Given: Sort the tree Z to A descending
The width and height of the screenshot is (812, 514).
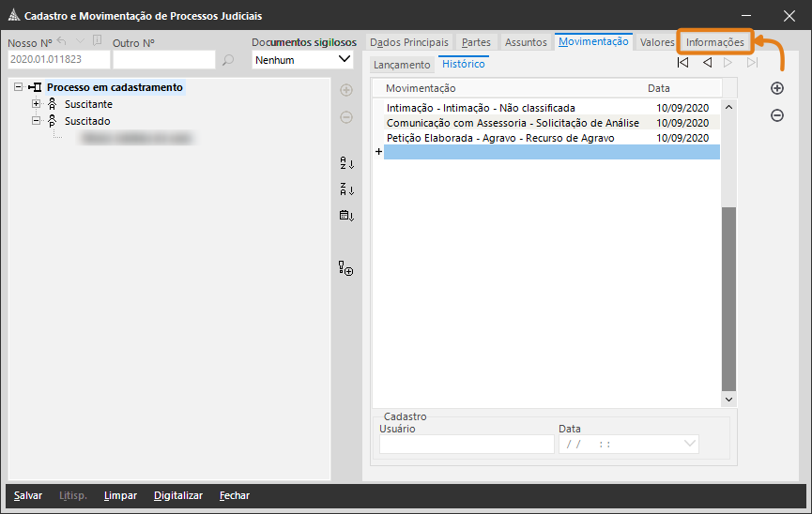Looking at the screenshot, I should coord(346,189).
